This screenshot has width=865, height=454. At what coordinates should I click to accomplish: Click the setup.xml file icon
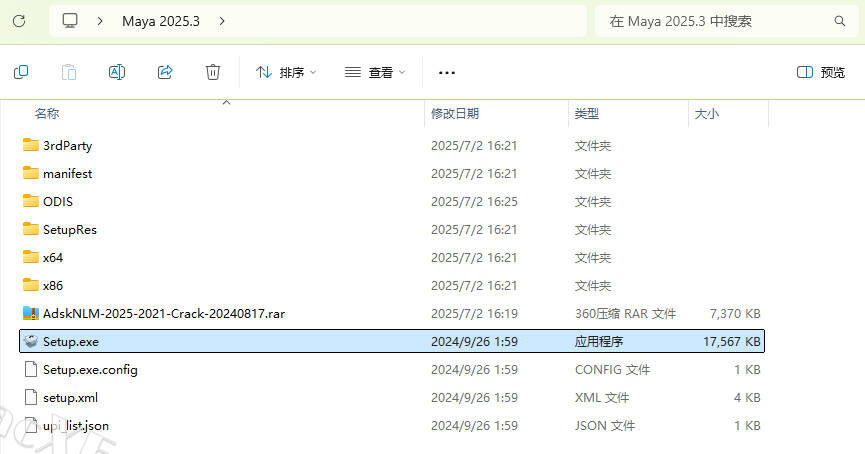31,398
